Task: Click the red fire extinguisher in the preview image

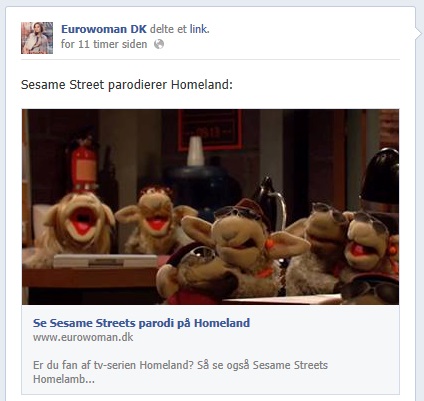Action: click(x=84, y=163)
